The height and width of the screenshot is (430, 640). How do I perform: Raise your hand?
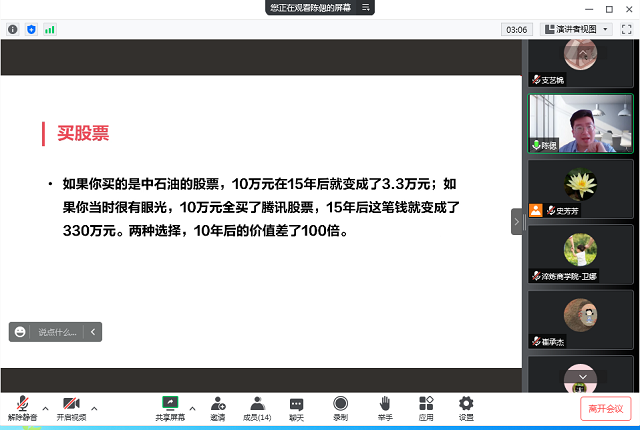point(384,408)
